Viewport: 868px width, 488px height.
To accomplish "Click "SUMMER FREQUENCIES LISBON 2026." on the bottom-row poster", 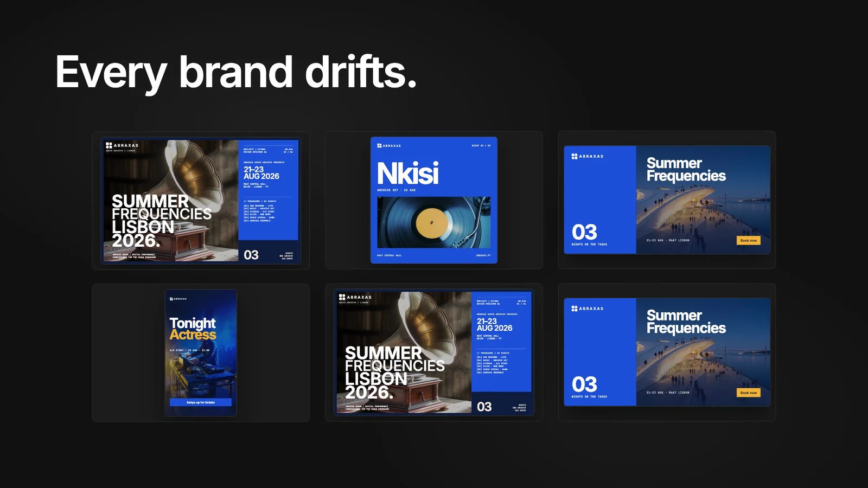I will (x=395, y=373).
